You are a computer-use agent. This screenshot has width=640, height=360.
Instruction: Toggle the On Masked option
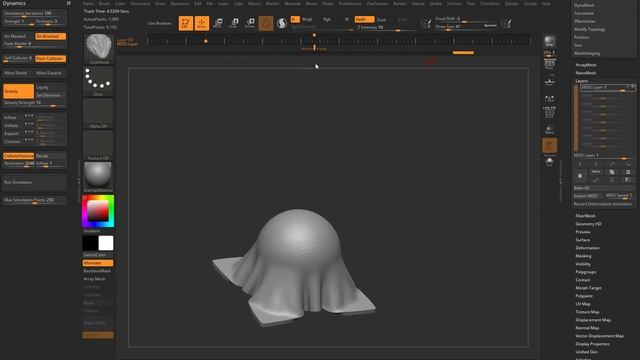(18, 36)
